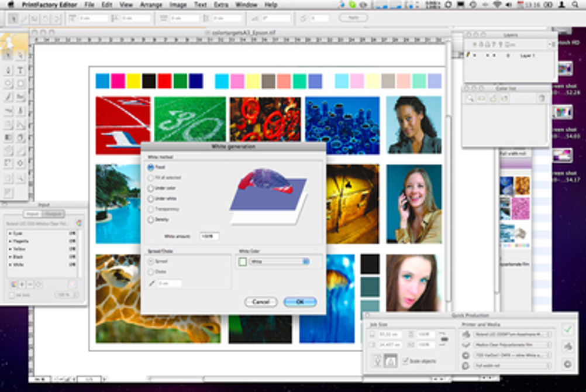Open Spotlight search in the menu bar
This screenshot has height=392, width=586.
pos(575,5)
